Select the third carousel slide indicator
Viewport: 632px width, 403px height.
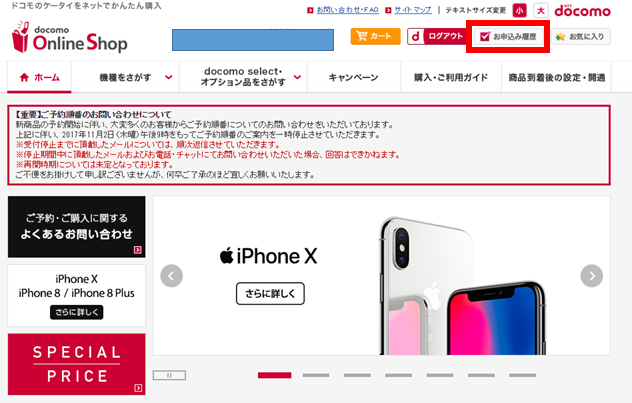(357, 375)
